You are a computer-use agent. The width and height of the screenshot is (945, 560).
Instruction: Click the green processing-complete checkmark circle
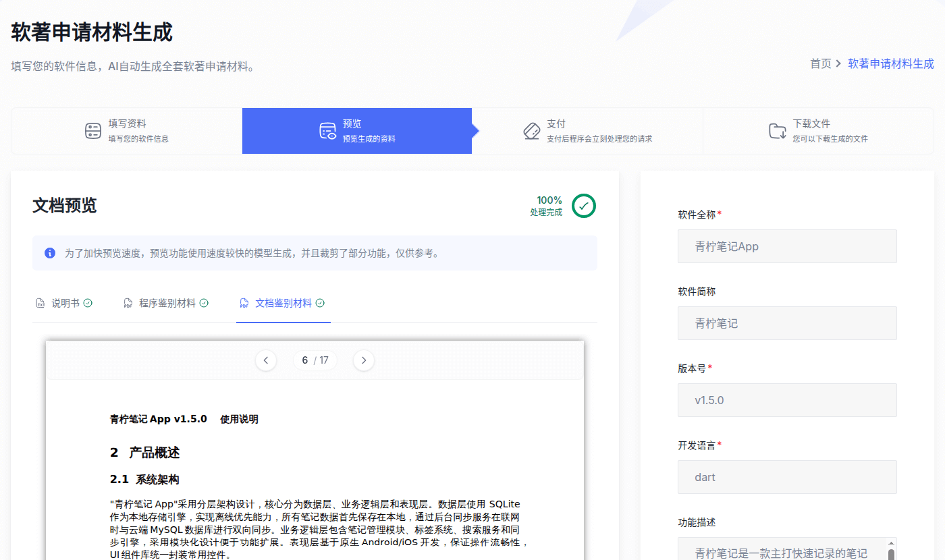(x=584, y=206)
